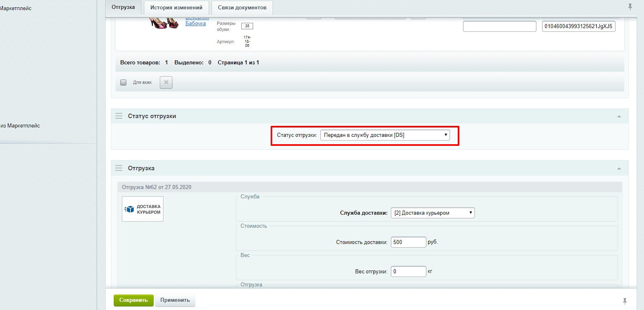Click the Сохранить button
Image resolution: width=644 pixels, height=310 pixels.
coord(133,300)
